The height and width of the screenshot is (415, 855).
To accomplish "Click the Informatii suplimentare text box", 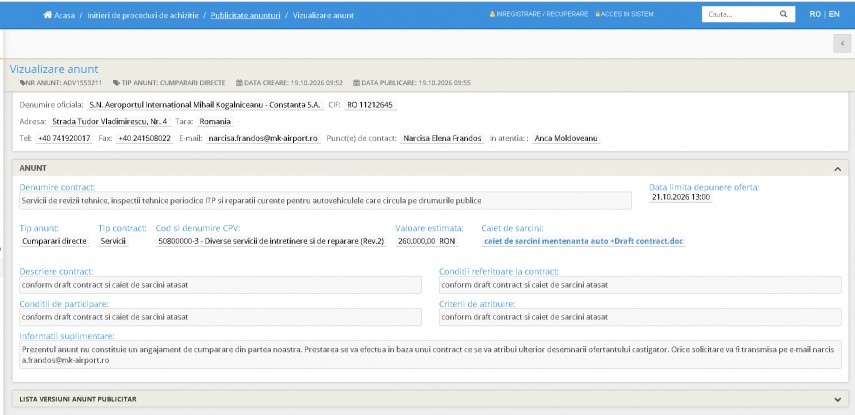I will tap(430, 354).
